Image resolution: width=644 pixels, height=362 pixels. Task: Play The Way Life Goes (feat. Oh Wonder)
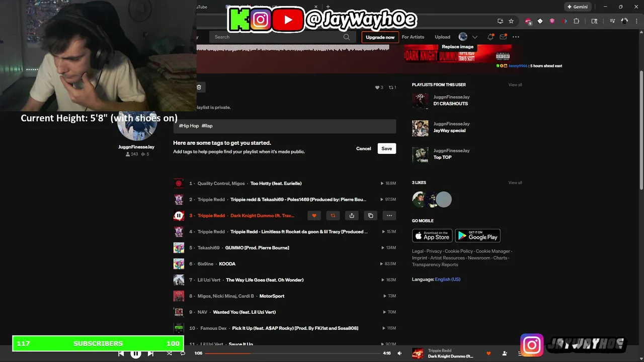click(265, 280)
